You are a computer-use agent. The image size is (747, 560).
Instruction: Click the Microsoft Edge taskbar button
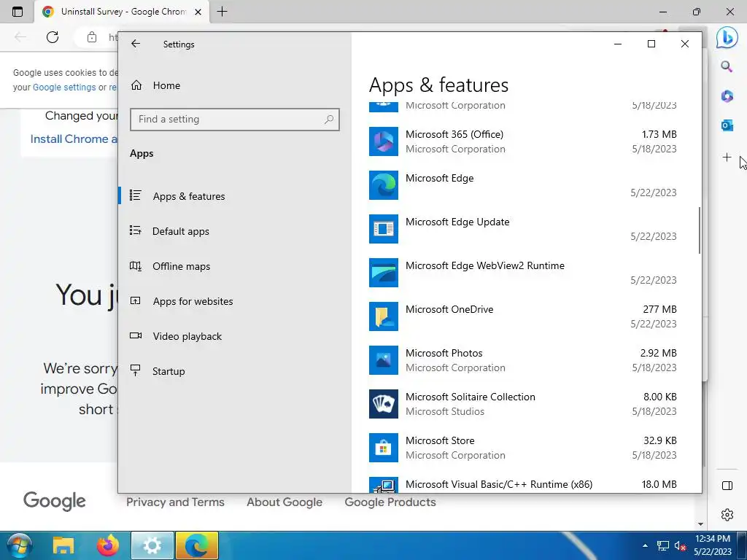[x=197, y=545]
